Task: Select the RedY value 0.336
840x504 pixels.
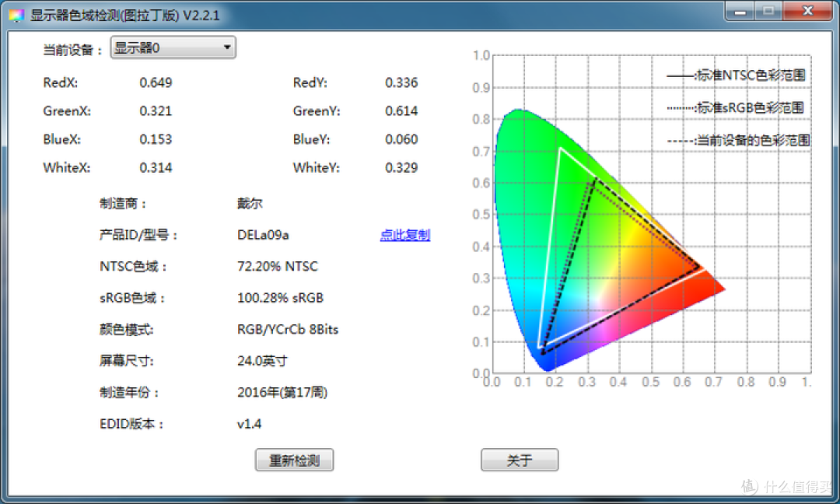Action: 401,82
